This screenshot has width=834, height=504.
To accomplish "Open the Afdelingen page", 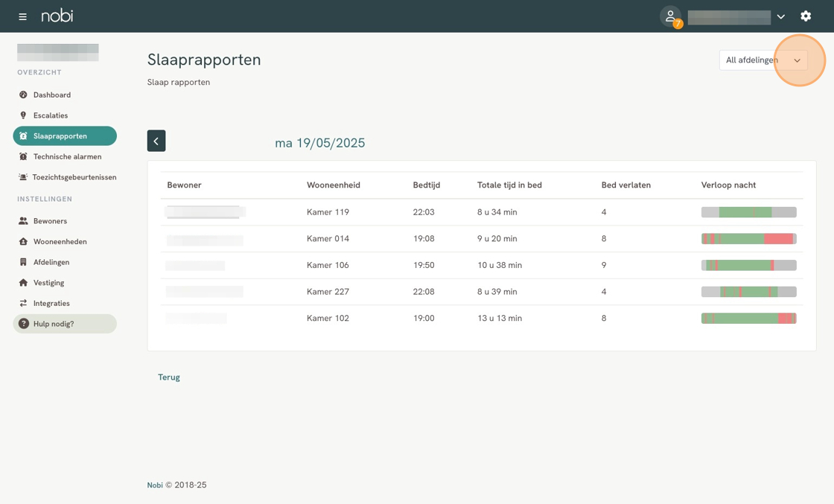I will tap(51, 262).
